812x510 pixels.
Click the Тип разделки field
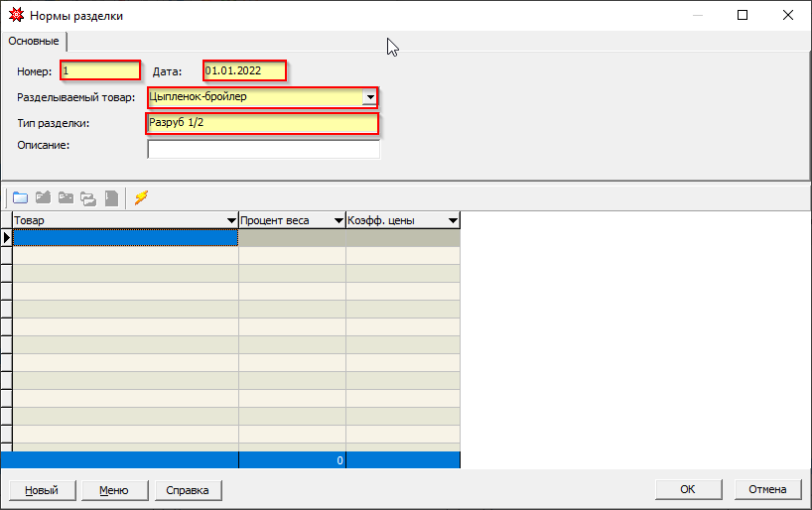(263, 123)
